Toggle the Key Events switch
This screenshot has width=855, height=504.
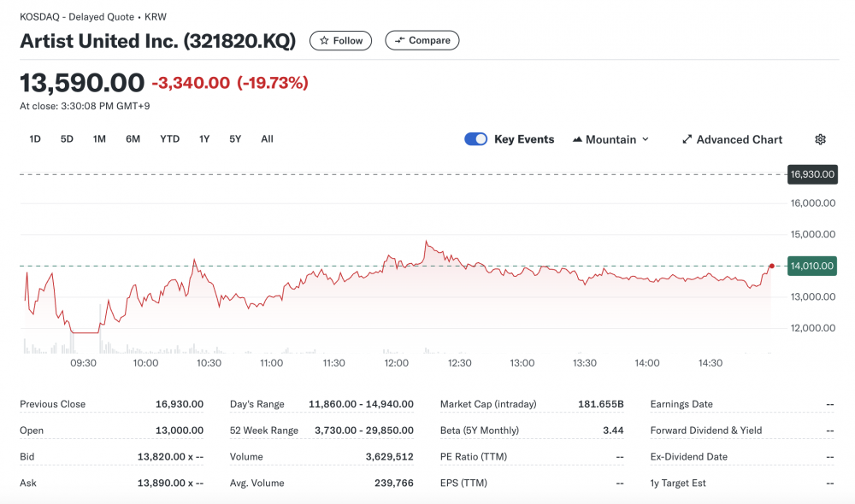point(475,139)
